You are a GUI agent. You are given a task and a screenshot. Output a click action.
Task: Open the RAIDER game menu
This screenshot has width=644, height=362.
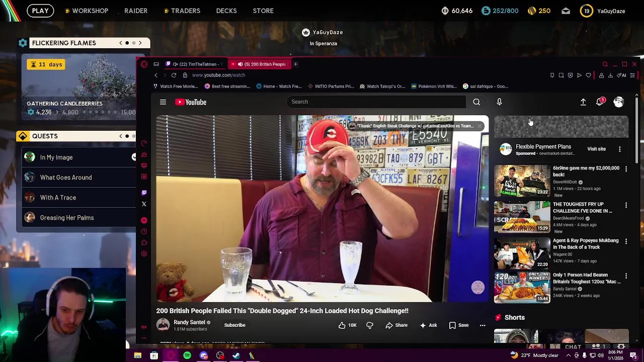pos(136,11)
